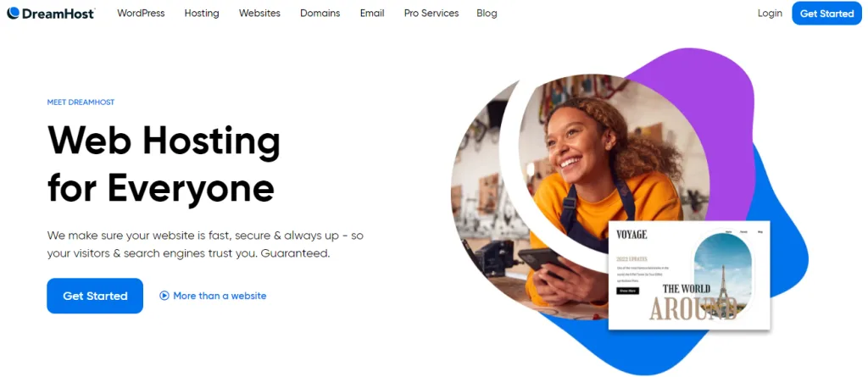Click the Eiffel Tower image in the preview
868x377 pixels.
click(x=722, y=277)
